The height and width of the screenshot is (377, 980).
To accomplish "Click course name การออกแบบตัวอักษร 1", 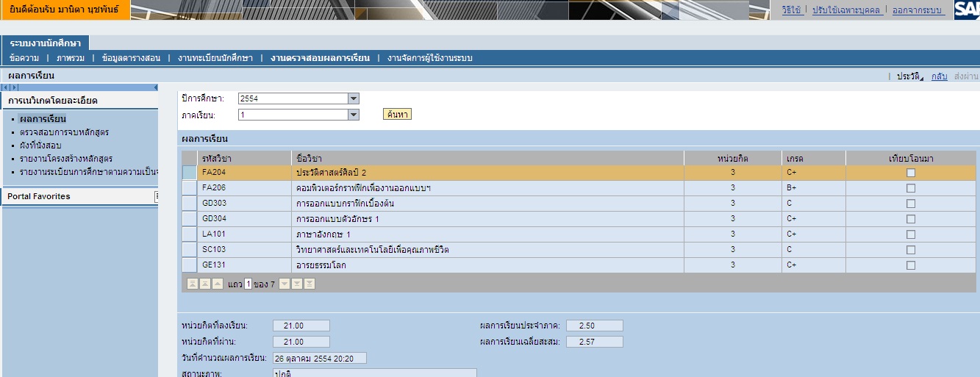I will pyautogui.click(x=337, y=219).
